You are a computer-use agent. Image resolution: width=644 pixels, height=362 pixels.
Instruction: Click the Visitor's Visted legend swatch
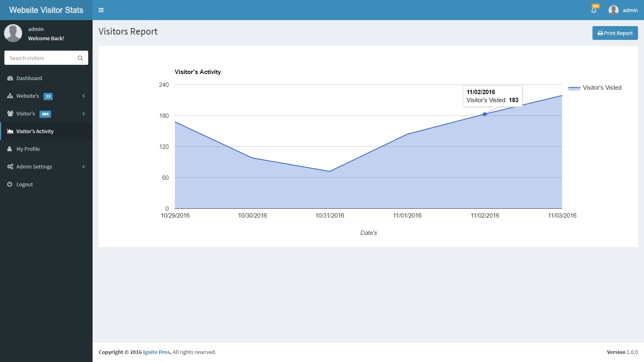(574, 88)
